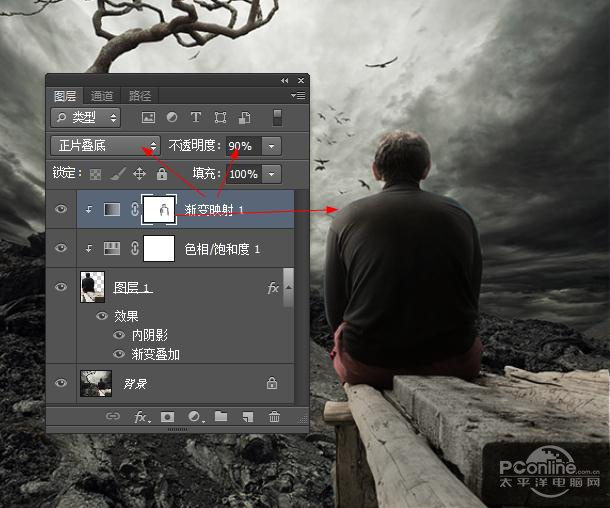
Task: Click hue/saturation adjustment icon on 色相/饱和度 1
Action: [x=112, y=249]
